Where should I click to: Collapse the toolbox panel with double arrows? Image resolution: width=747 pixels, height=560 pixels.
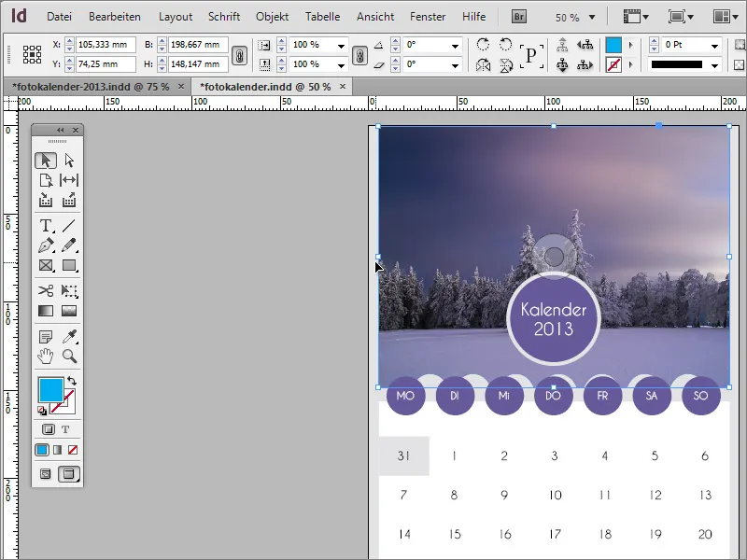click(x=61, y=130)
